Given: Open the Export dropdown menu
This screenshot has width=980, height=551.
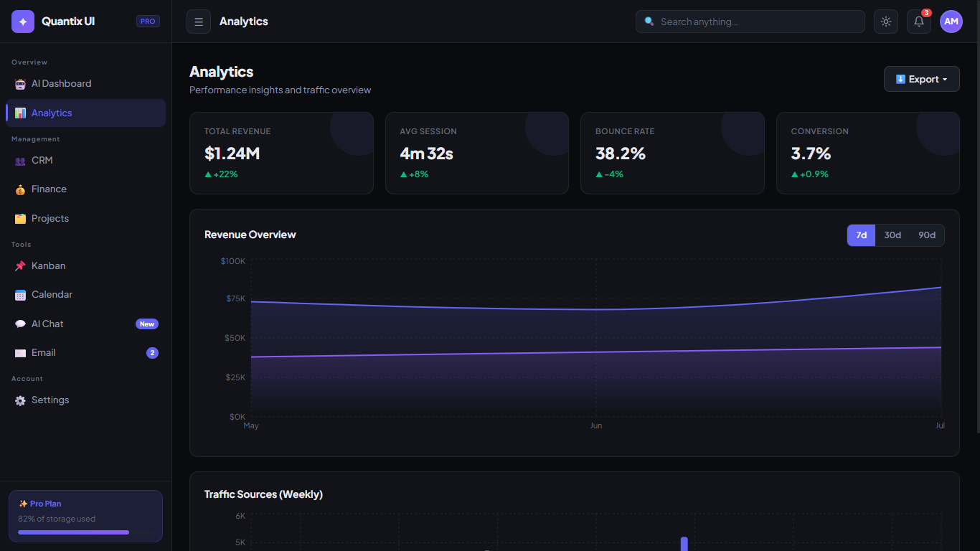Looking at the screenshot, I should (921, 79).
